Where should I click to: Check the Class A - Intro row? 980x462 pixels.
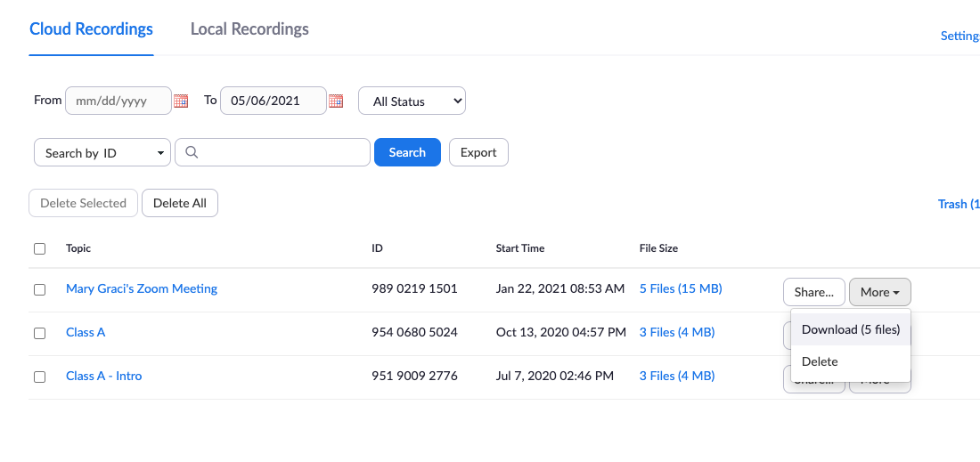click(x=39, y=377)
